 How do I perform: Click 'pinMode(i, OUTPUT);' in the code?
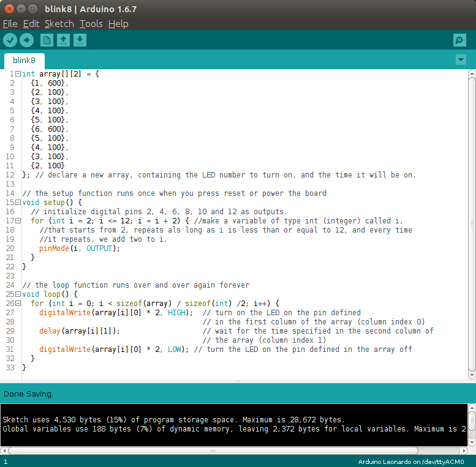click(80, 248)
